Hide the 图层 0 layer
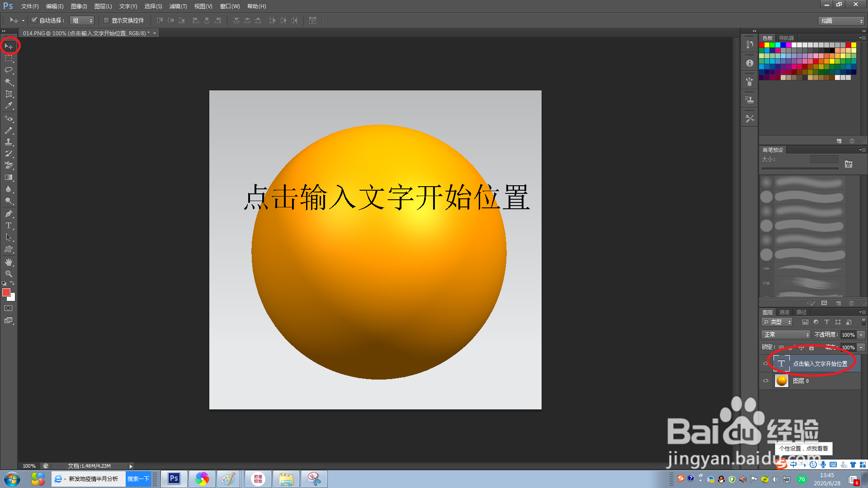 pos(766,381)
